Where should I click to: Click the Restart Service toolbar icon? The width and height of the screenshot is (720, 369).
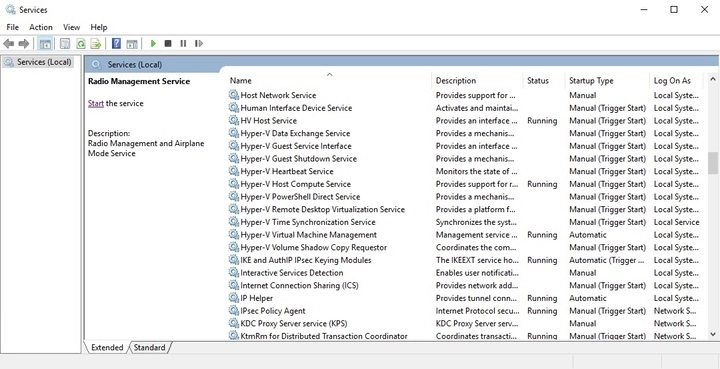[x=199, y=44]
